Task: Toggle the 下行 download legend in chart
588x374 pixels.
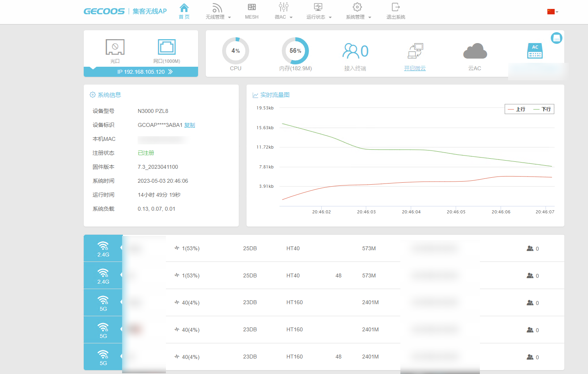Action: [x=542, y=109]
